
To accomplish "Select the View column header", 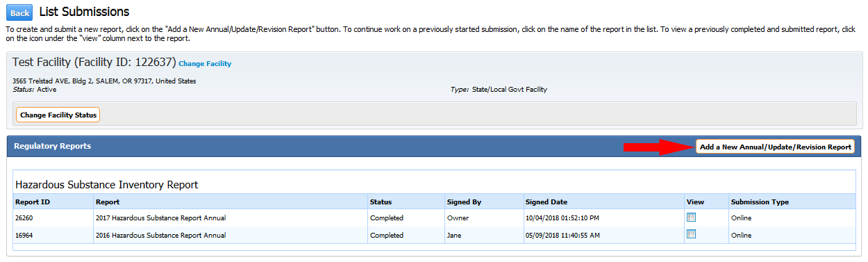I will pos(695,202).
